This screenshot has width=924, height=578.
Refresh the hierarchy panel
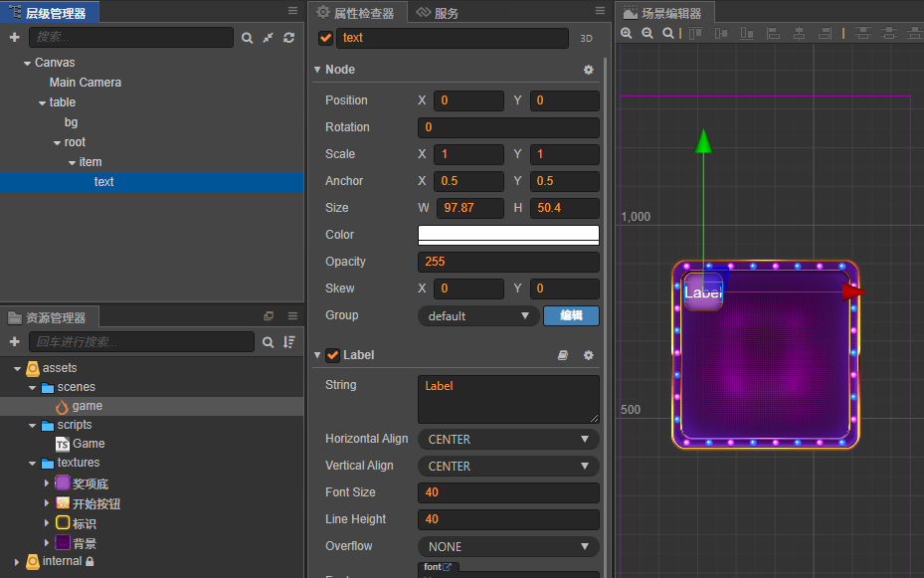point(288,38)
